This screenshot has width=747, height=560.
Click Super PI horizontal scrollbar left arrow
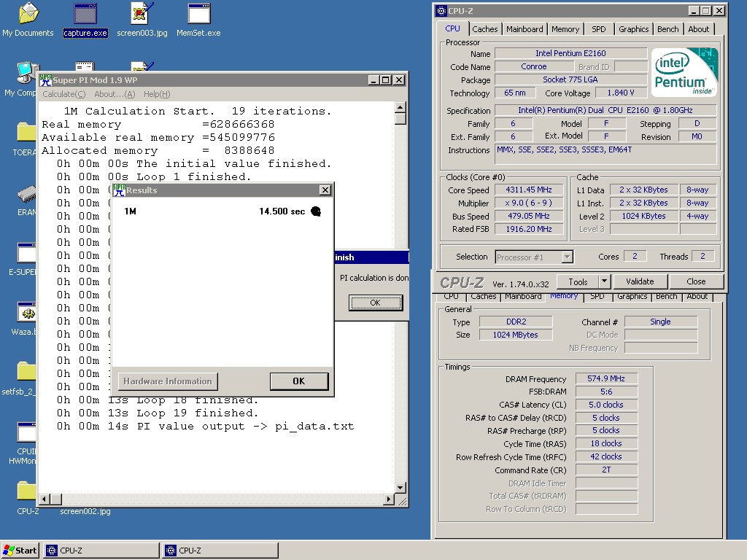tap(44, 499)
